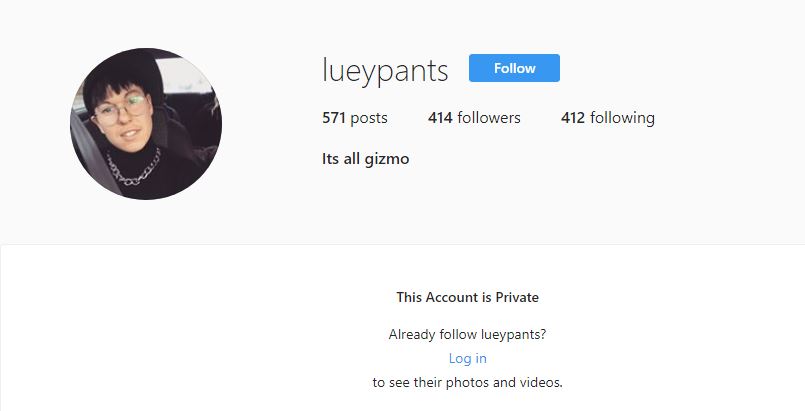
Task: Click the word posts in stats row
Action: (x=369, y=119)
